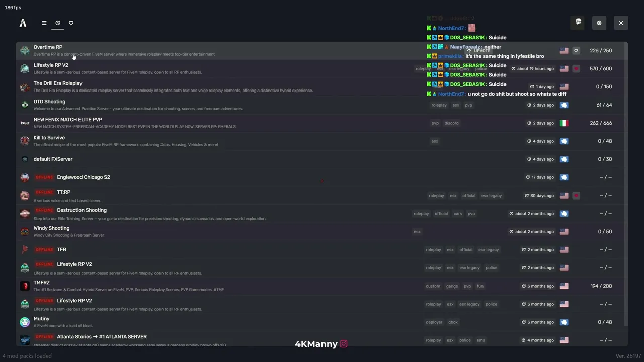Click the OTD Shooting server icon
The height and width of the screenshot is (362, 644).
click(25, 105)
